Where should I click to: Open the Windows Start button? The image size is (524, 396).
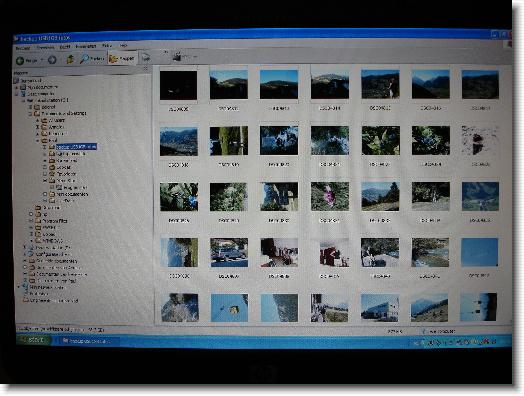(34, 340)
